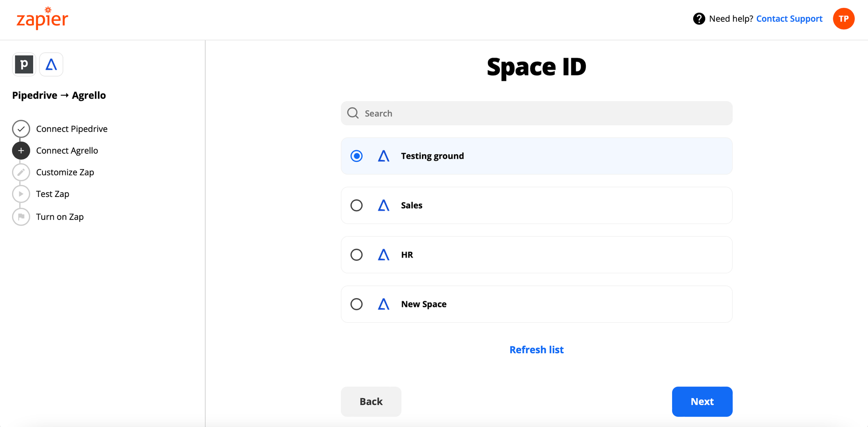Viewport: 868px width, 427px height.
Task: Open the TP user avatar menu
Action: pos(843,19)
